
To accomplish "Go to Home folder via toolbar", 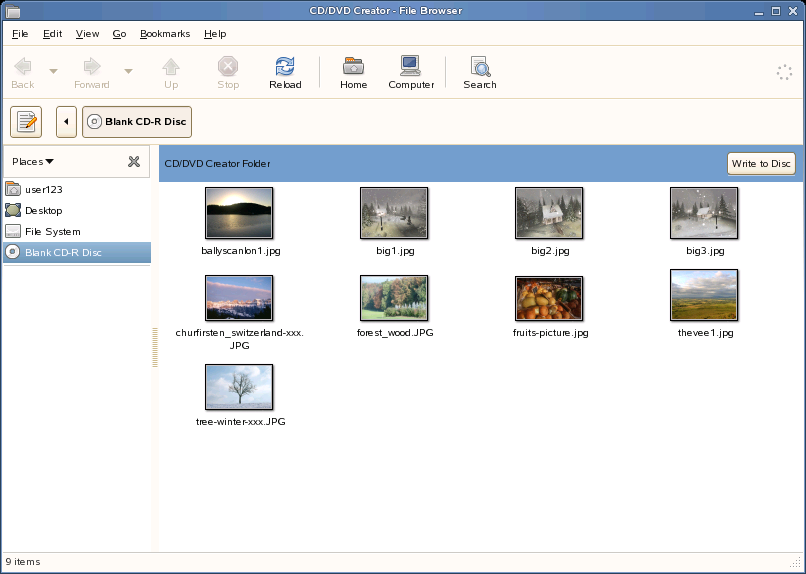I will (353, 72).
